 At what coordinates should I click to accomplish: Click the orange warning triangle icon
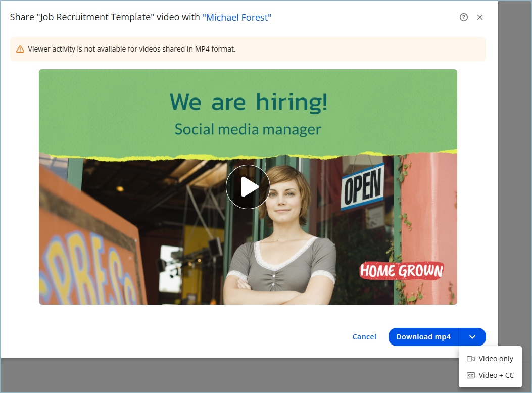coord(20,49)
